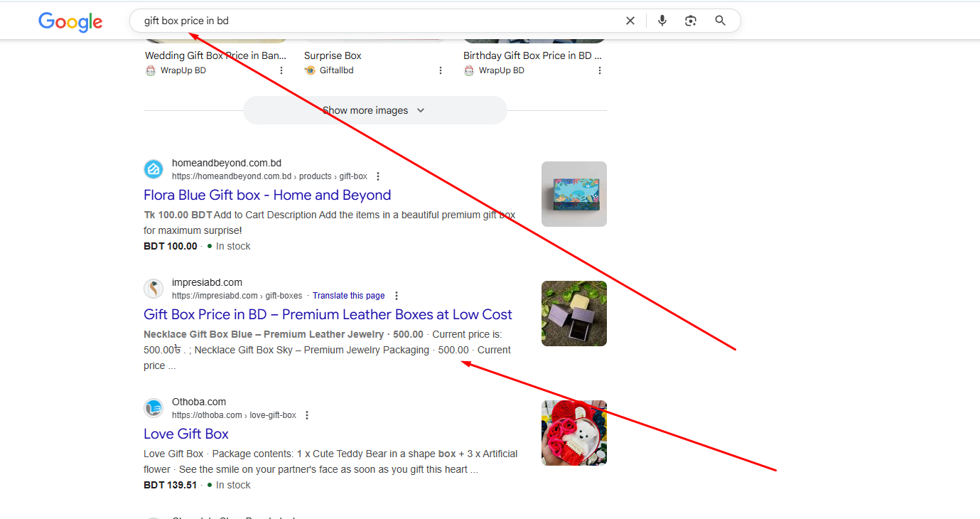The width and height of the screenshot is (980, 519).
Task: Open options menu for Surprise Box image
Action: tap(441, 70)
